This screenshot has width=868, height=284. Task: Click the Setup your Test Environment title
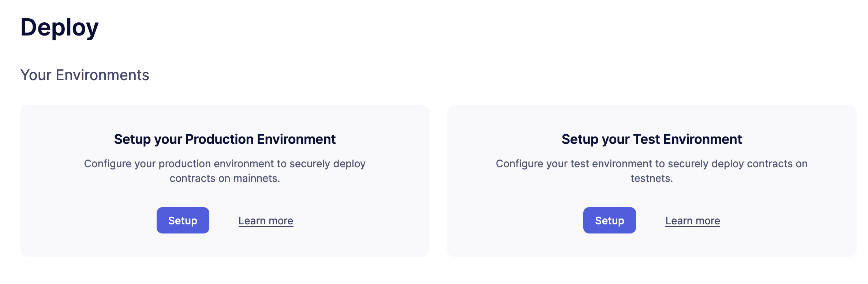pyautogui.click(x=651, y=139)
